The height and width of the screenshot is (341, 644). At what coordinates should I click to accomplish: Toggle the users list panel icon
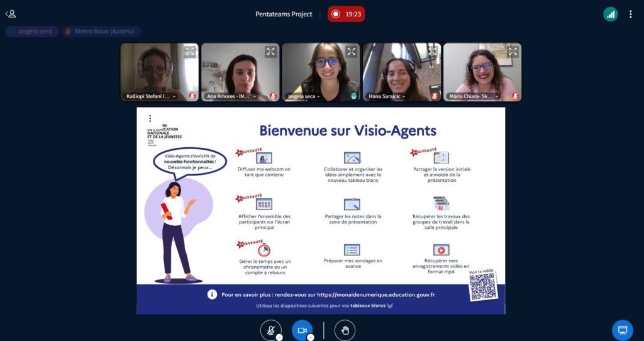coord(11,14)
